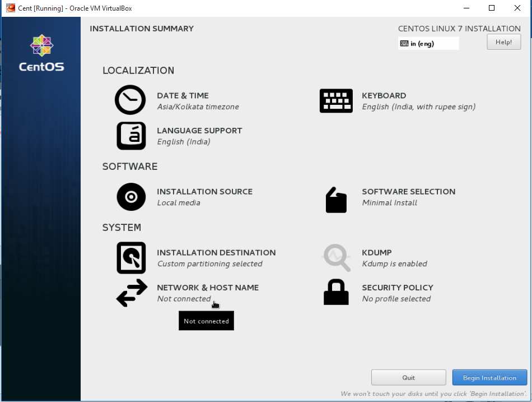
Task: Click 'English (India, with rupee sign)' text
Action: 419,107
